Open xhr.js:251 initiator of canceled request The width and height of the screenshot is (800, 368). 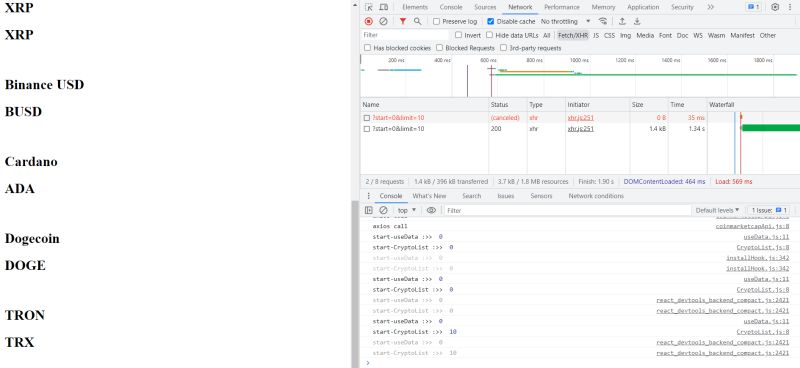click(581, 118)
